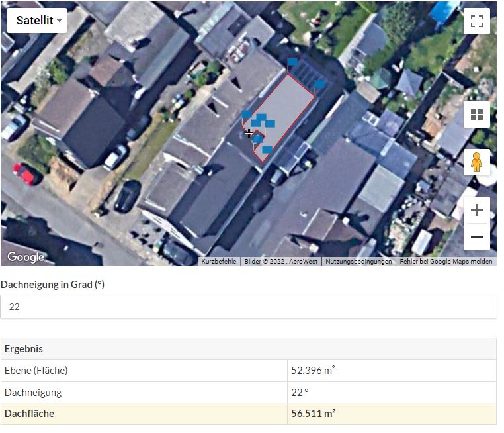Select the topmost blue polygon vertex marker
The height and width of the screenshot is (433, 504).
(x=292, y=62)
